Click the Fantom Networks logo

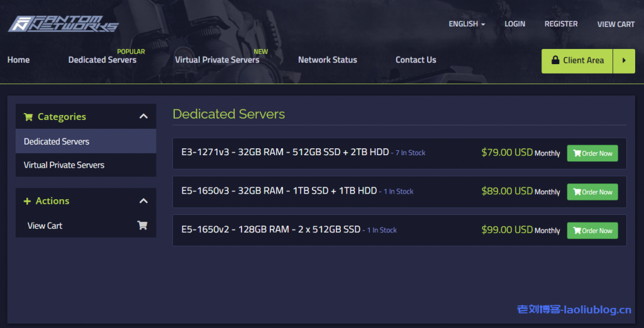(63, 23)
